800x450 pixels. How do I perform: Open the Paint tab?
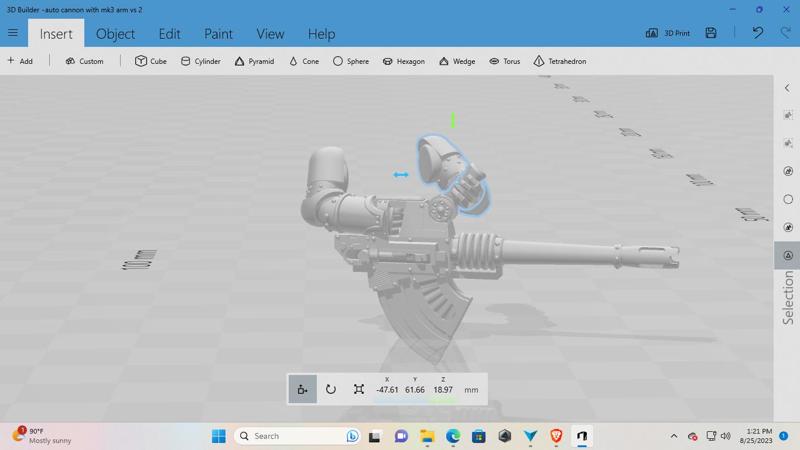click(218, 34)
